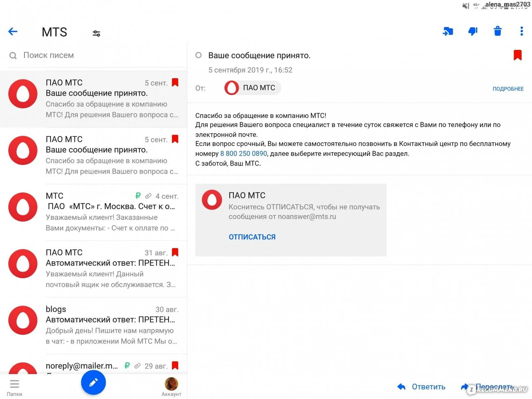
Task: Open first ПАО МТС email from 5 сент.
Action: [x=93, y=99]
